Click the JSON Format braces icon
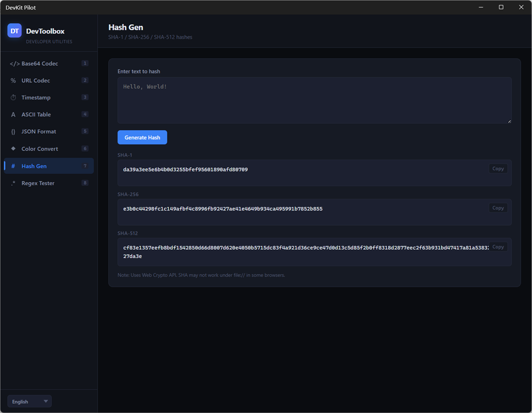Screen dimensions: 532x413 tap(13, 132)
